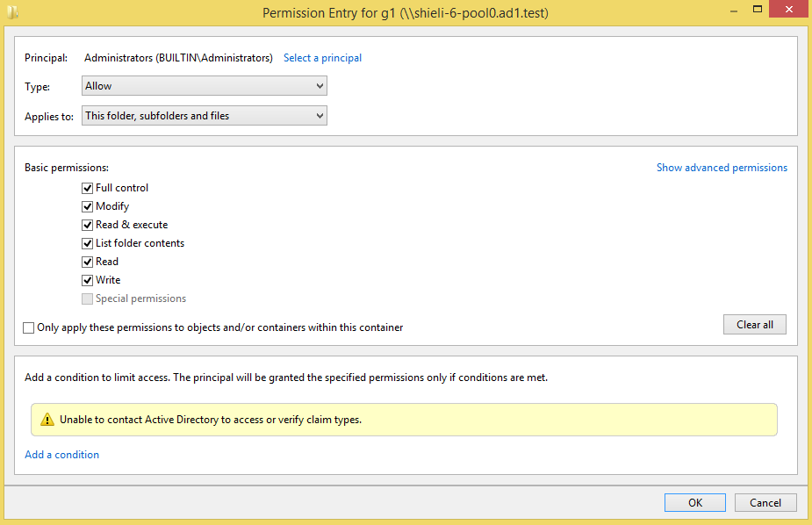The image size is (812, 525).
Task: Enable Only apply these permissions to objects checkbox
Action: click(28, 327)
